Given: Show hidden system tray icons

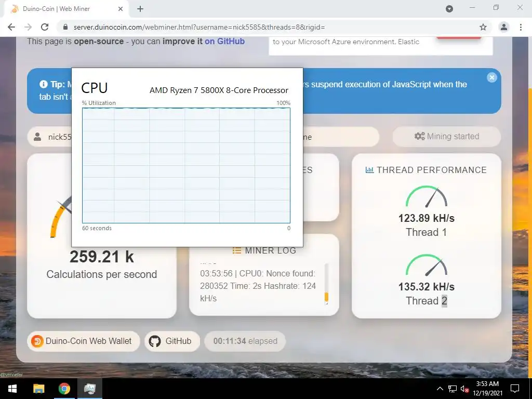Looking at the screenshot, I should (440, 389).
